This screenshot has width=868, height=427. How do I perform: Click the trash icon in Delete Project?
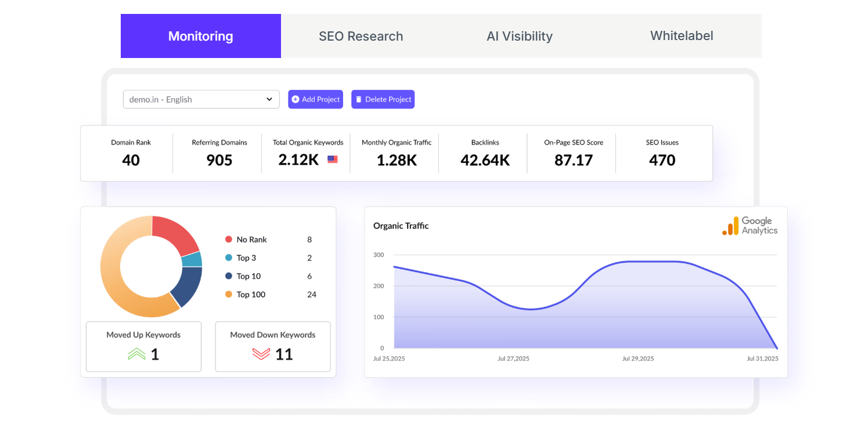tap(358, 99)
